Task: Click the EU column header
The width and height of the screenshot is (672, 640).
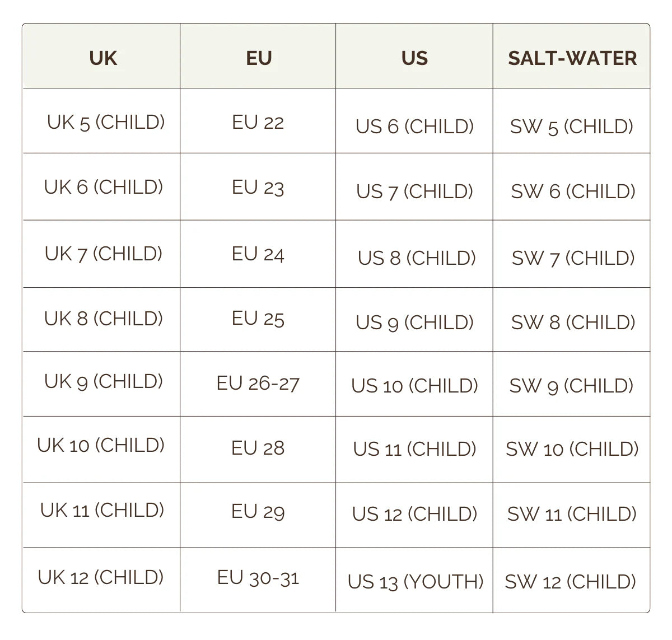Action: (259, 58)
